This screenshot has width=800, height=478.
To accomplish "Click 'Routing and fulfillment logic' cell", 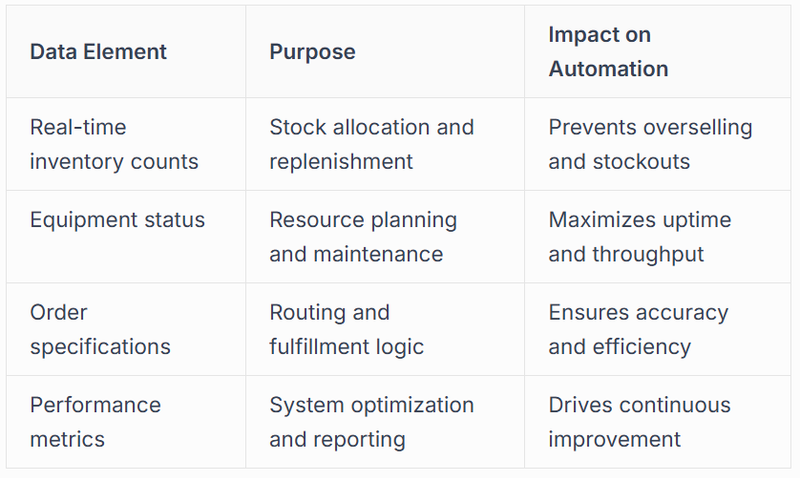I will 346,329.
